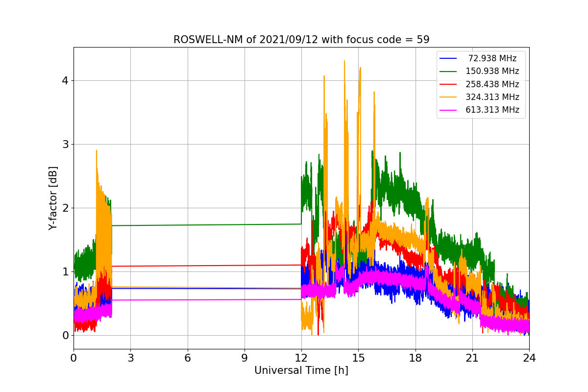
Task: Click x-axis tick label 21
Action: [472, 358]
